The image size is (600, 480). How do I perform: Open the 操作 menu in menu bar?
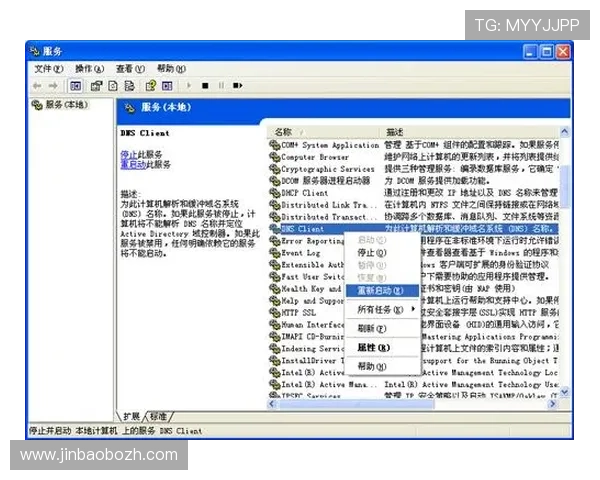pyautogui.click(x=88, y=69)
